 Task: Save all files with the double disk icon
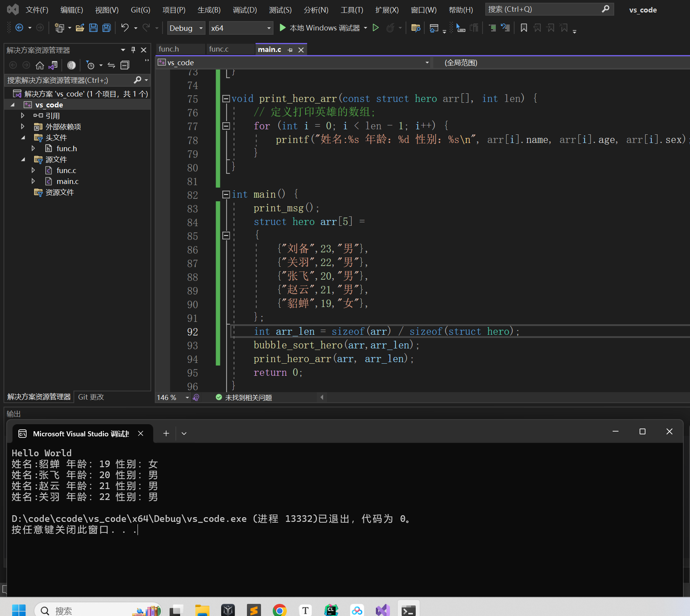click(x=107, y=28)
